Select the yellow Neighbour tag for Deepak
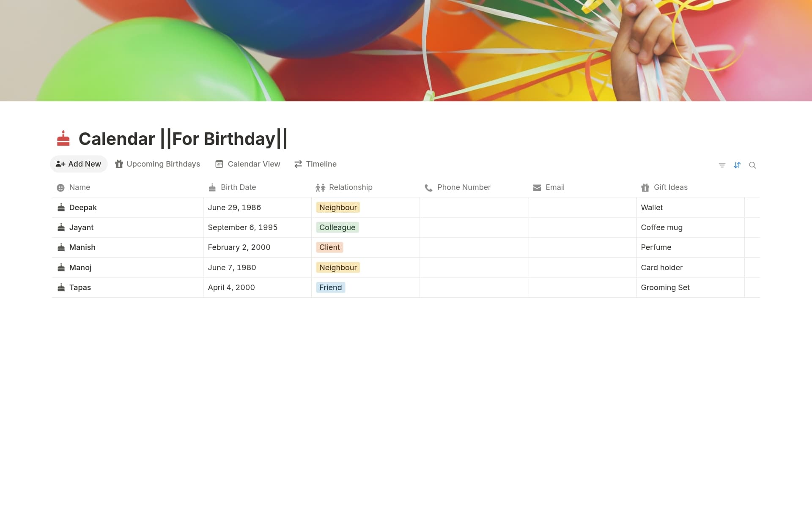This screenshot has width=812, height=507. [337, 207]
